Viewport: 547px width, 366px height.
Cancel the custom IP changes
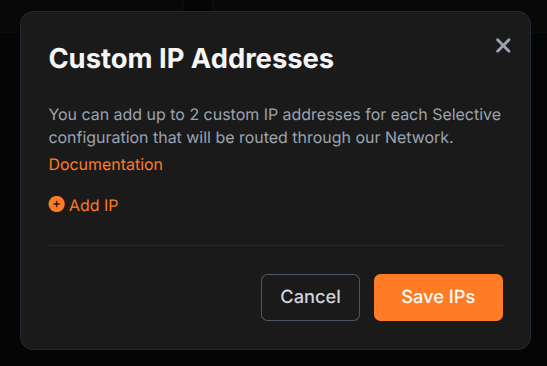point(310,297)
